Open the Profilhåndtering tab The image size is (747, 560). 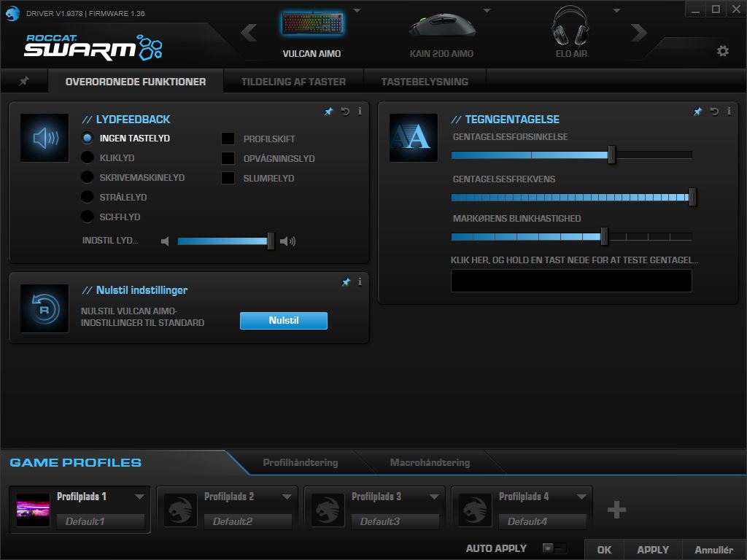pos(300,462)
